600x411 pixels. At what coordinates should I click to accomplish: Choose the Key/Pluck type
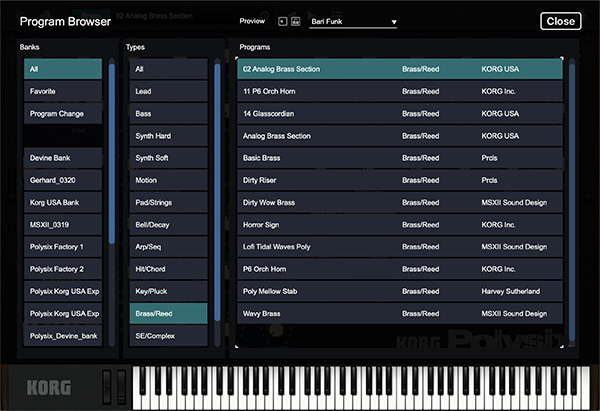coord(168,291)
